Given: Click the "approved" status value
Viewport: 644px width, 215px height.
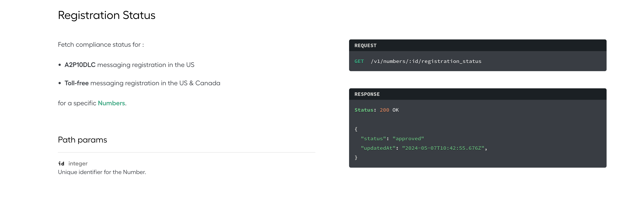Looking at the screenshot, I should [408, 139].
